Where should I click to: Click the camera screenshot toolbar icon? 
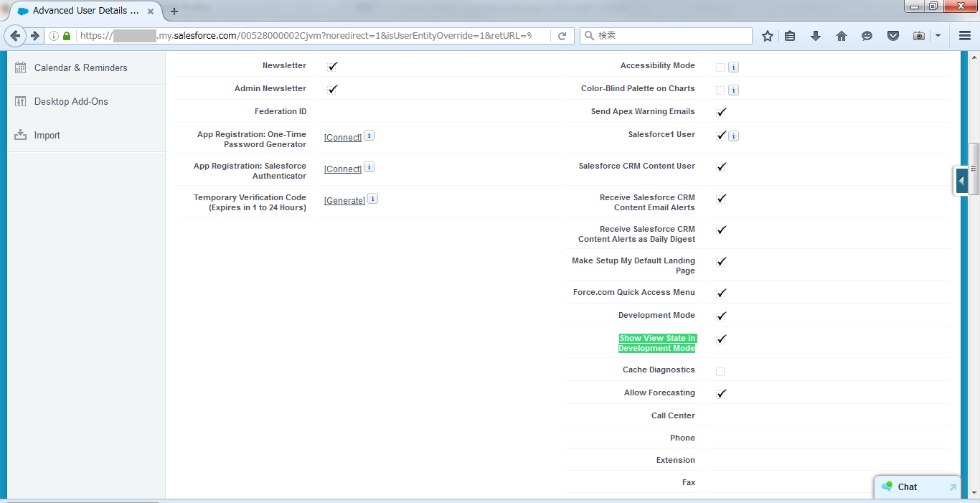[x=919, y=36]
